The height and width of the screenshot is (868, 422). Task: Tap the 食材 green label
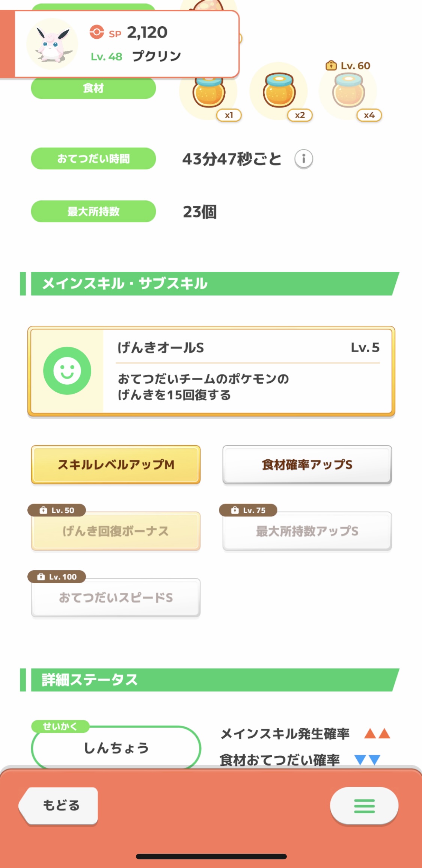tap(93, 89)
